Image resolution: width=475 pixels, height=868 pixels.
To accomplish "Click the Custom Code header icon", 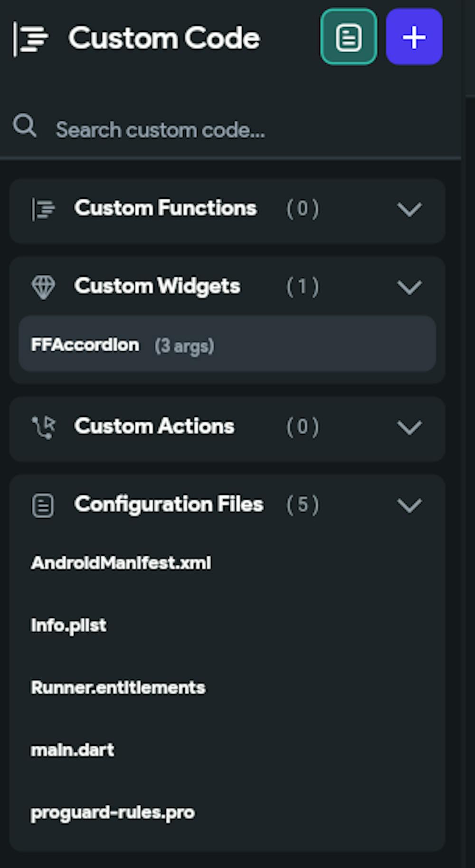I will tap(30, 39).
